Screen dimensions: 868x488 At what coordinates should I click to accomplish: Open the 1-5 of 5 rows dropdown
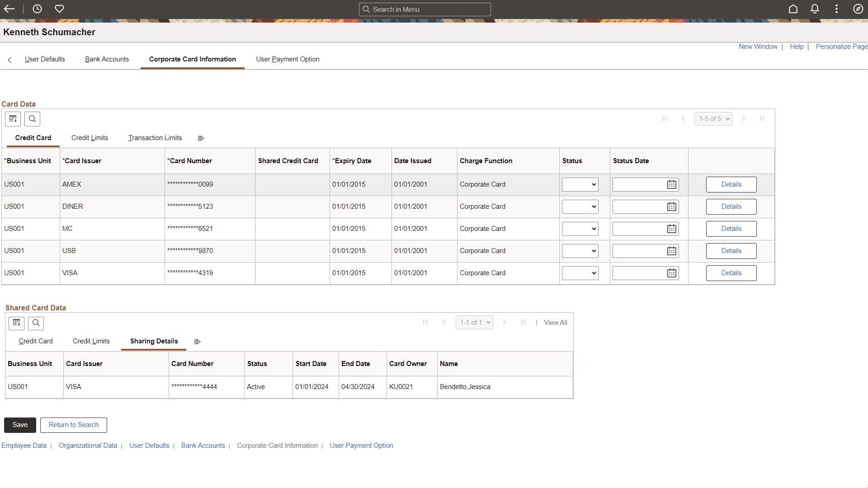[713, 119]
